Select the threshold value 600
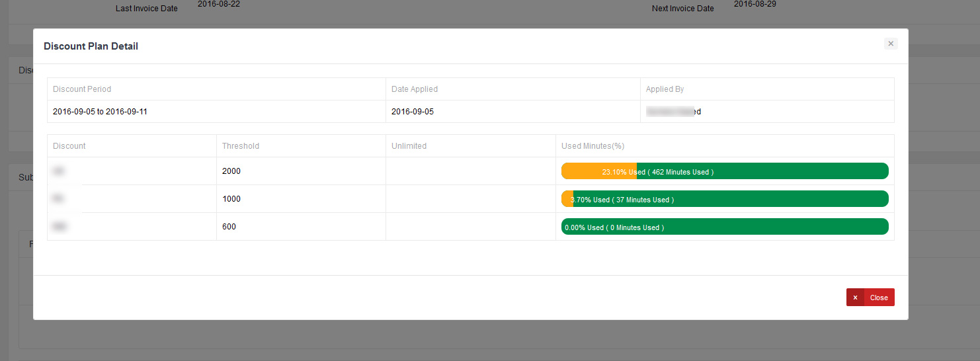Screen dimensions: 980x361 pyautogui.click(x=229, y=227)
